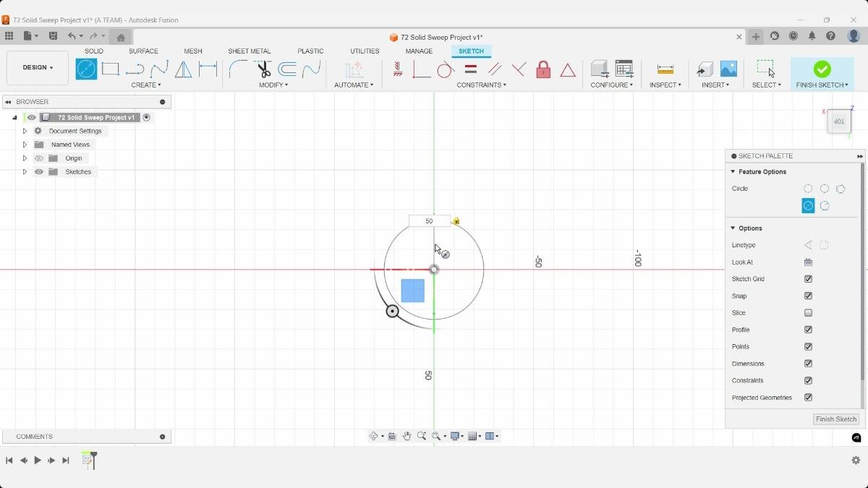Viewport: 868px width, 488px height.
Task: Toggle the Constraints checkbox
Action: (808, 380)
